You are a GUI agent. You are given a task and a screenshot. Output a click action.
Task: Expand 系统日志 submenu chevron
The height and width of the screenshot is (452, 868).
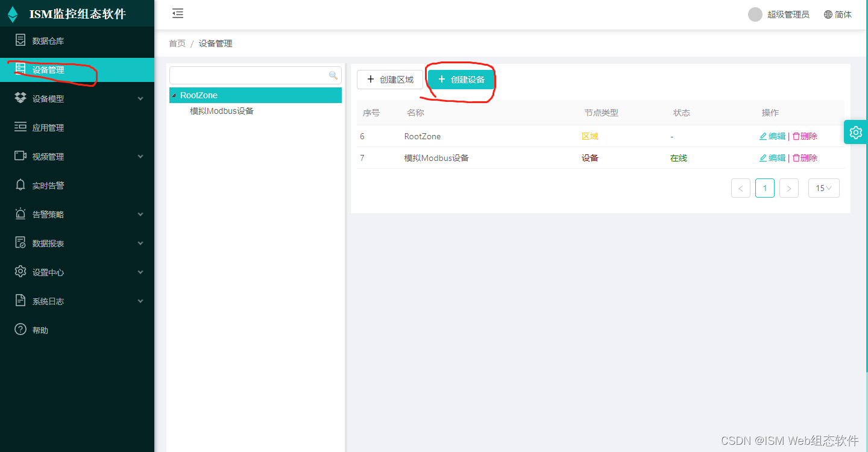click(x=140, y=301)
